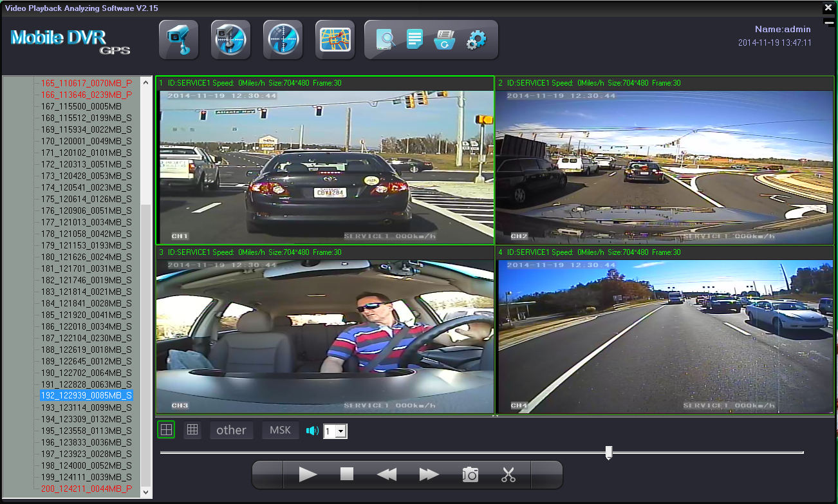The height and width of the screenshot is (504, 838).
Task: Select file 193_123114_0099MB_S in list
Action: click(86, 407)
